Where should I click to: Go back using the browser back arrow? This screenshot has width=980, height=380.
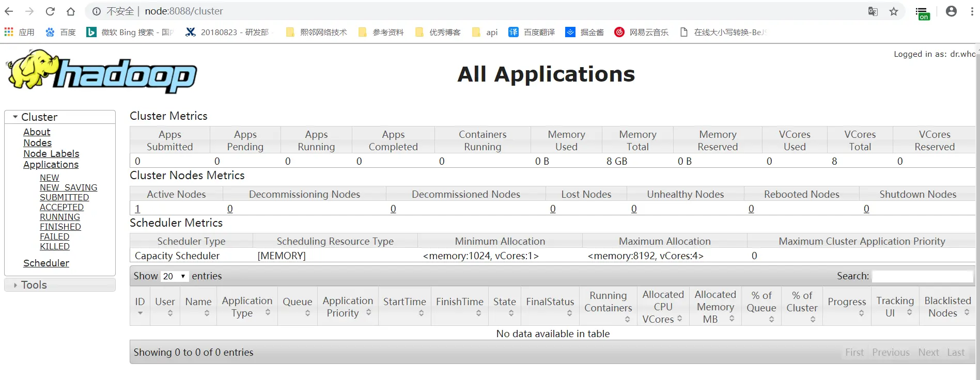9,11
